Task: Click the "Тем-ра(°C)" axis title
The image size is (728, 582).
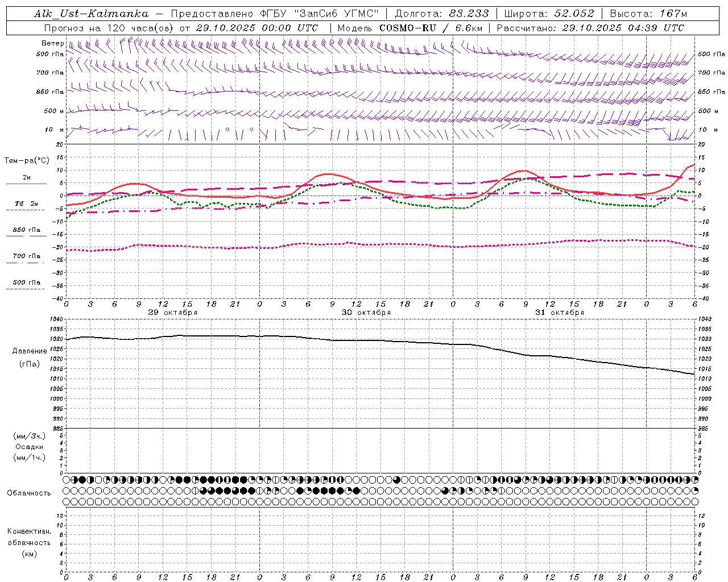Action: [x=27, y=160]
